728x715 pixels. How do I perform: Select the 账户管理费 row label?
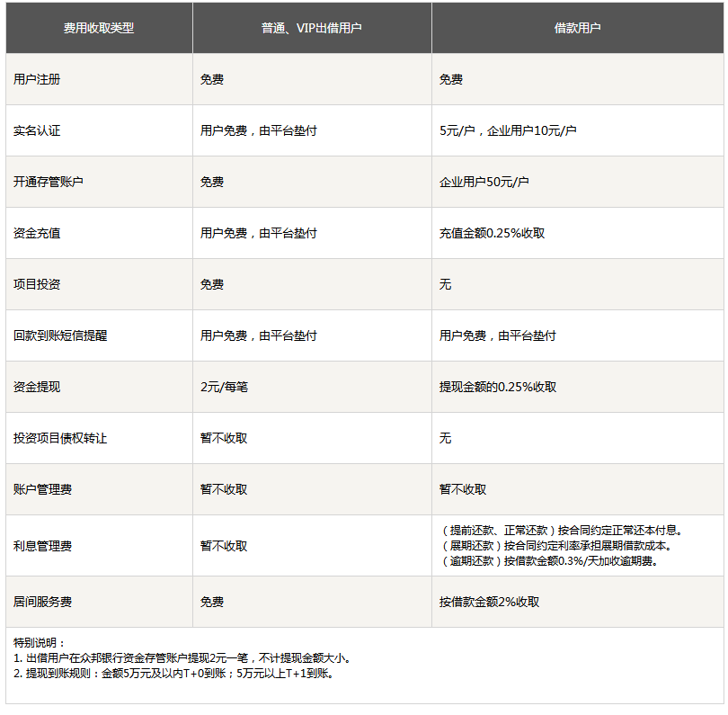click(43, 489)
